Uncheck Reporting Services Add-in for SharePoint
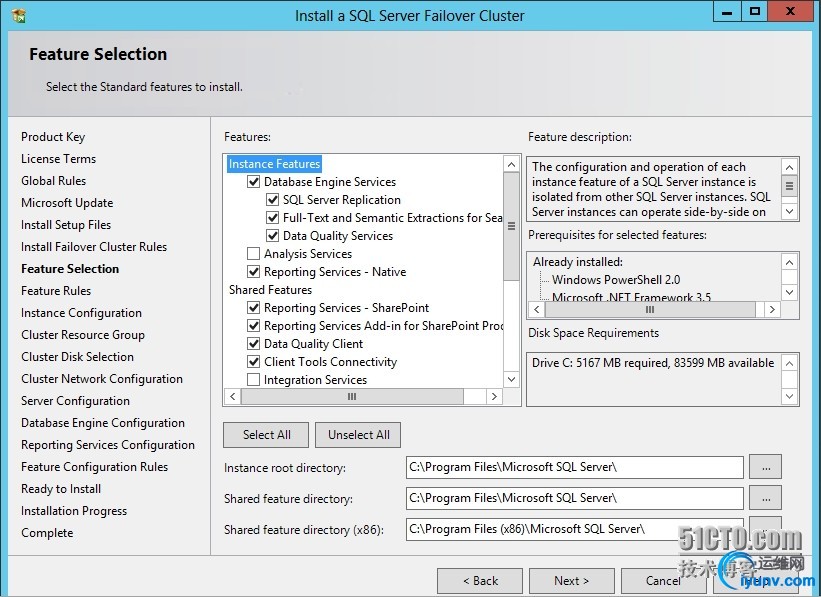The width and height of the screenshot is (821, 597). coord(253,325)
